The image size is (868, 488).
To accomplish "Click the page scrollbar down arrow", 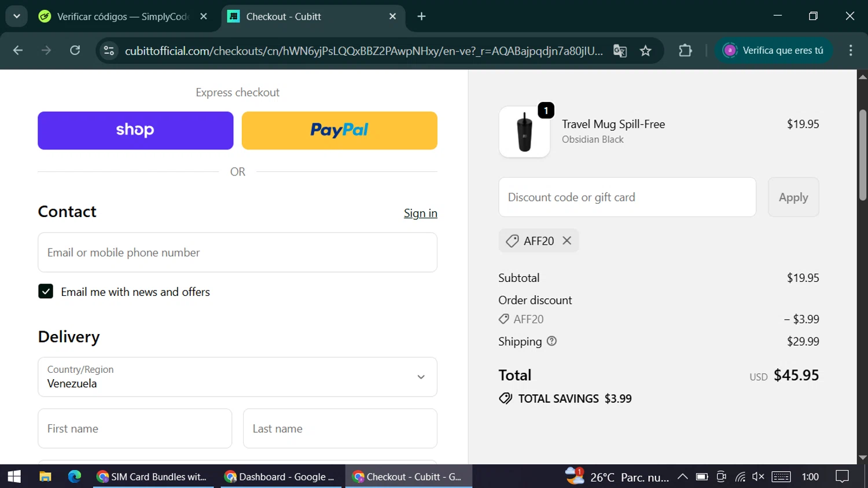I will 862,457.
